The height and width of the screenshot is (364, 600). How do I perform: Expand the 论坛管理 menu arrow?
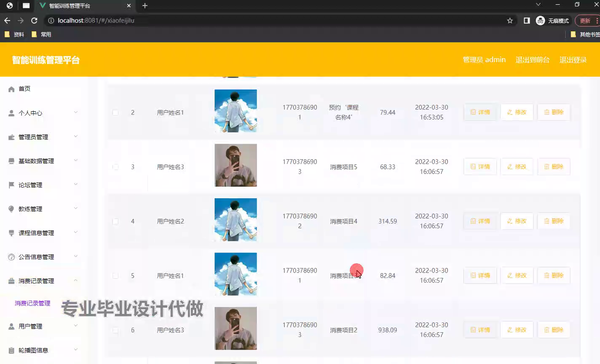(76, 184)
